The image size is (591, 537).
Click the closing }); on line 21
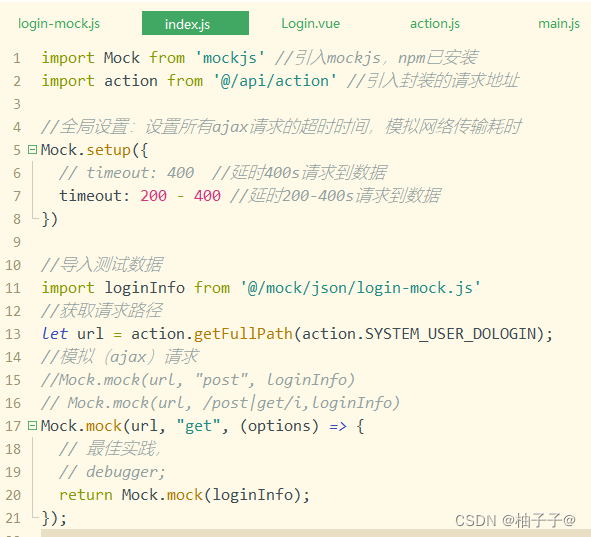tap(54, 518)
